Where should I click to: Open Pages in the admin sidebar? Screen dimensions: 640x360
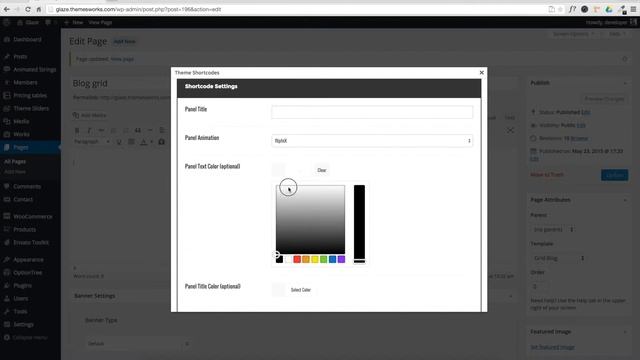(30, 147)
